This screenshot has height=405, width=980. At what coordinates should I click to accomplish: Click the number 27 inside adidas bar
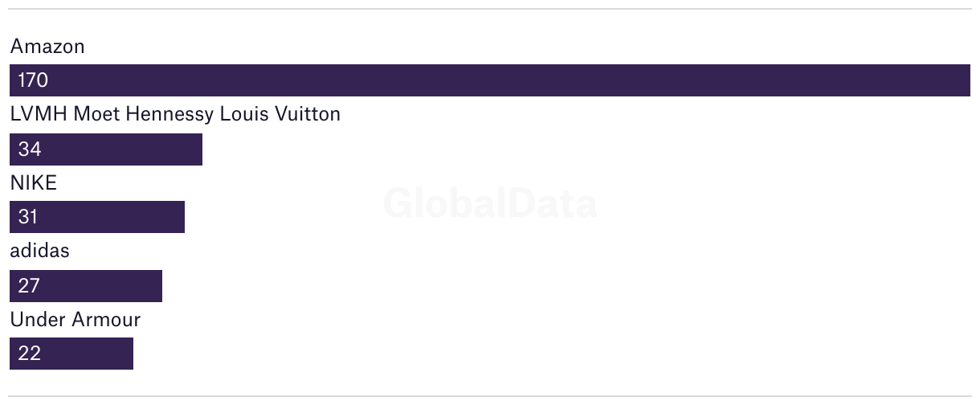(x=29, y=286)
